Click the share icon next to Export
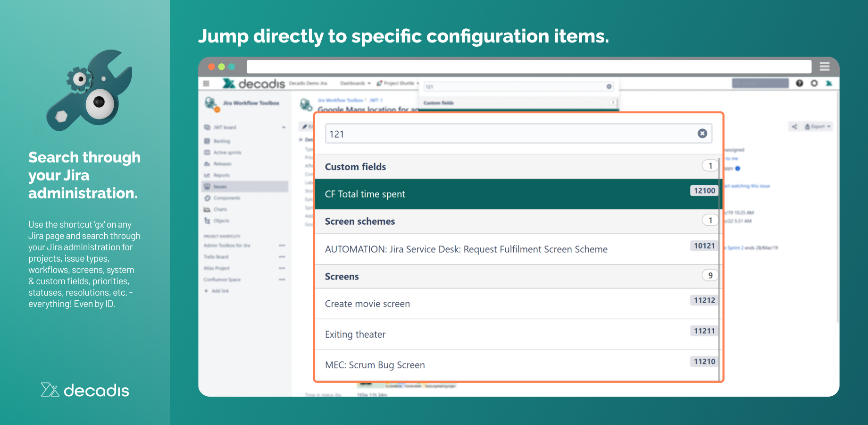Viewport: 868px width, 425px height. pyautogui.click(x=794, y=127)
